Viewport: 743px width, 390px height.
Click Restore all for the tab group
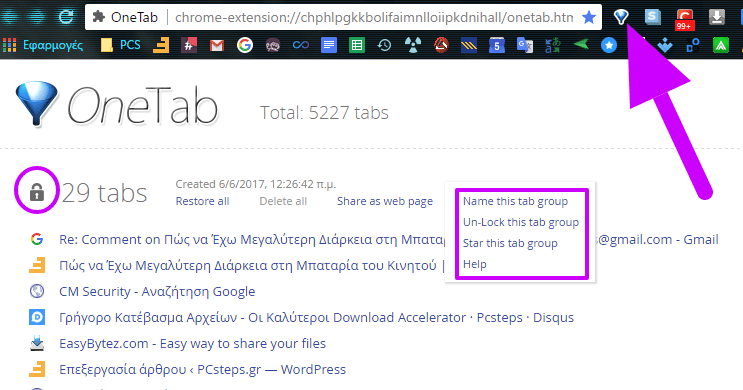202,201
